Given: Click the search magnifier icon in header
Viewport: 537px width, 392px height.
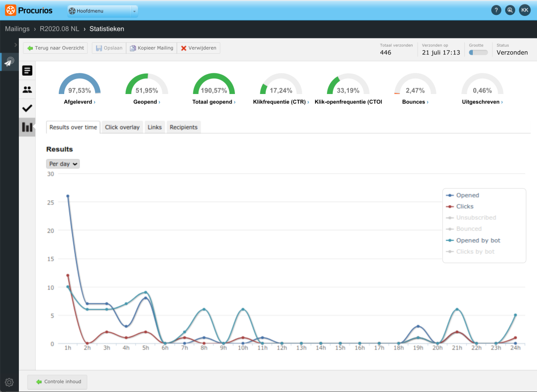Looking at the screenshot, I should pyautogui.click(x=510, y=10).
